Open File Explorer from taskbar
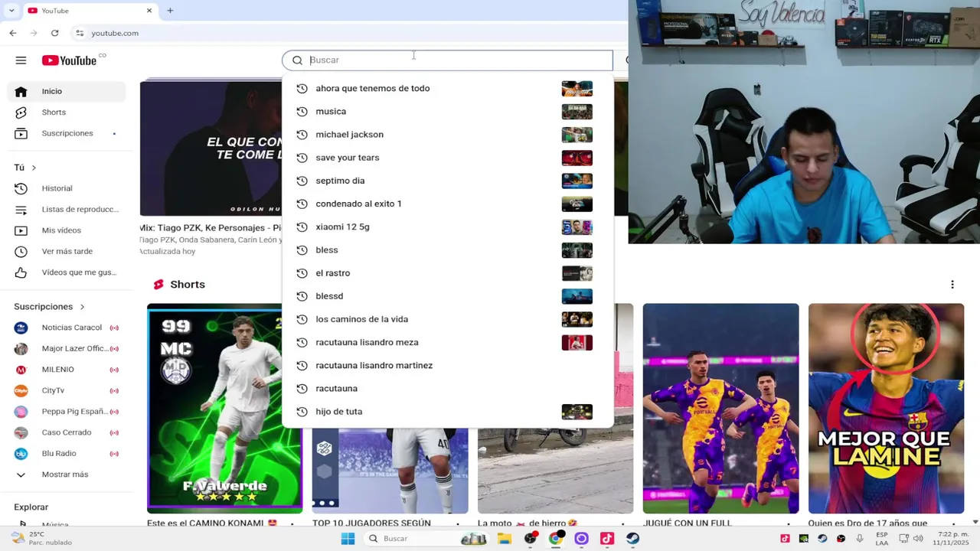 [504, 539]
